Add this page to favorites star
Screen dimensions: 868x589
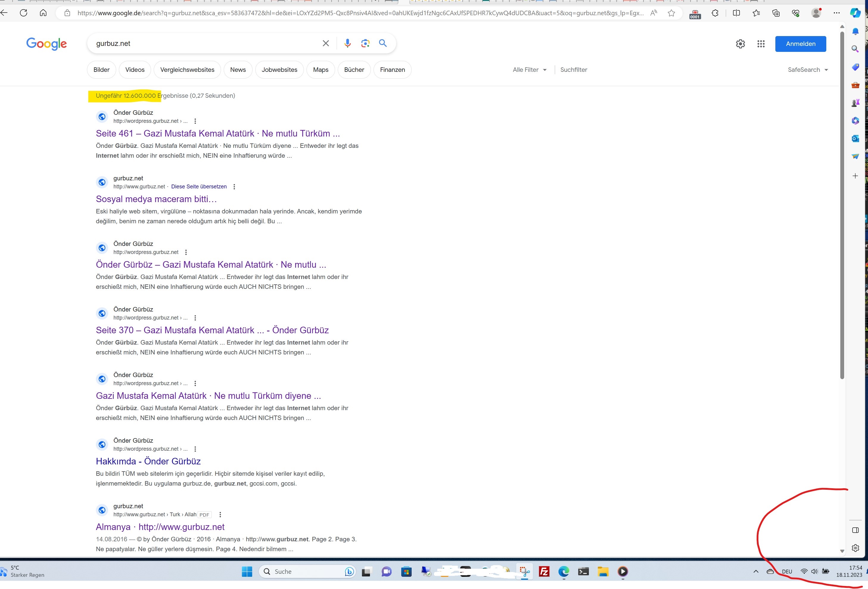[671, 13]
